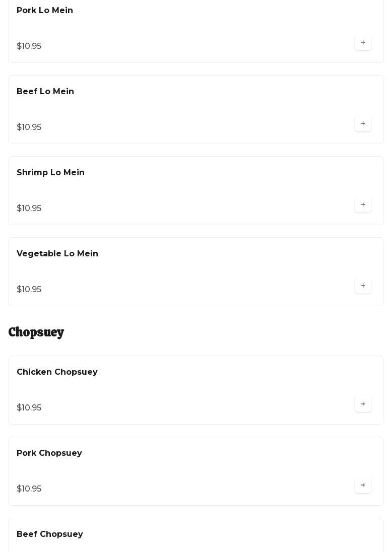Click plus icon for Beef Lo Mein
Viewport: 392px width, 552px height.
click(x=363, y=124)
